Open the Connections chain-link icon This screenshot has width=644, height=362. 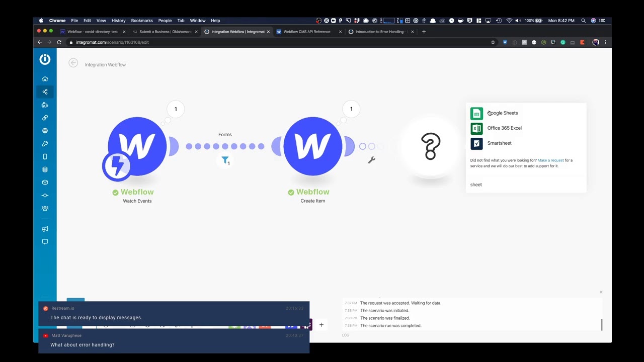click(45, 118)
